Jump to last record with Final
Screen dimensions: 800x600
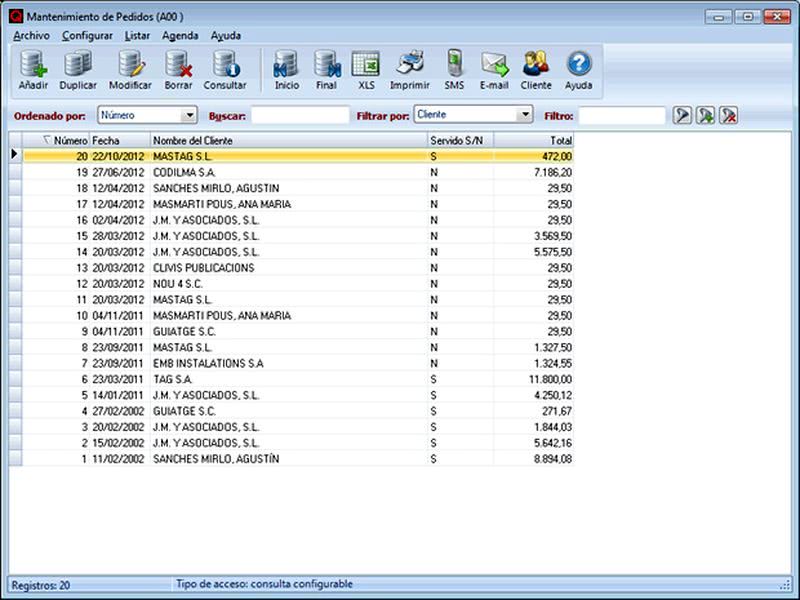tap(327, 64)
